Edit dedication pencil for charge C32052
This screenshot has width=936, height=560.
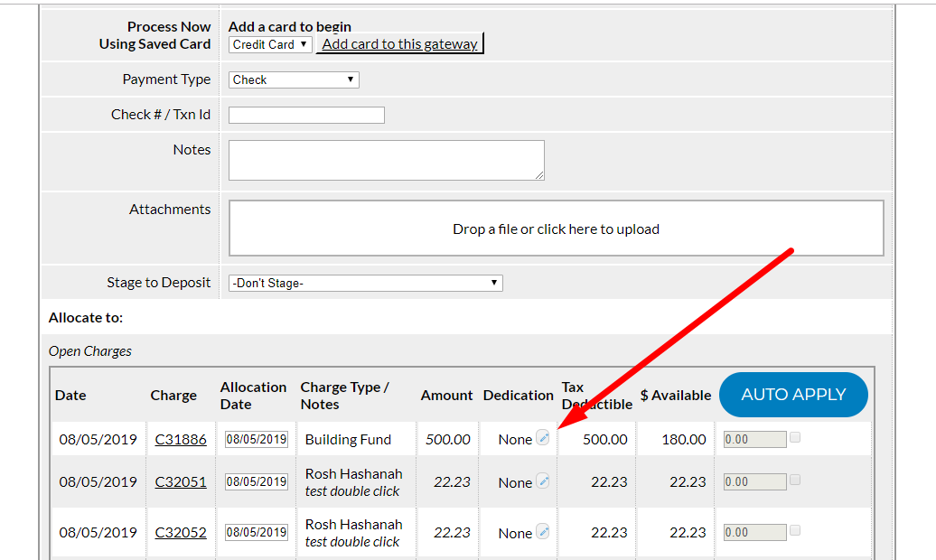543,532
